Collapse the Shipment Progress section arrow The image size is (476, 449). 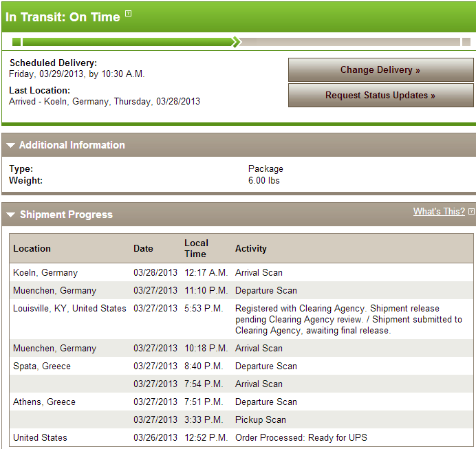coord(10,215)
